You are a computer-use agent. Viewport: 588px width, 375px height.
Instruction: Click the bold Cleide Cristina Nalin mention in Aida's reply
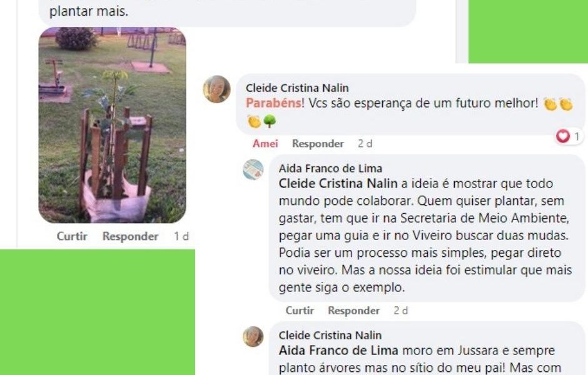338,184
